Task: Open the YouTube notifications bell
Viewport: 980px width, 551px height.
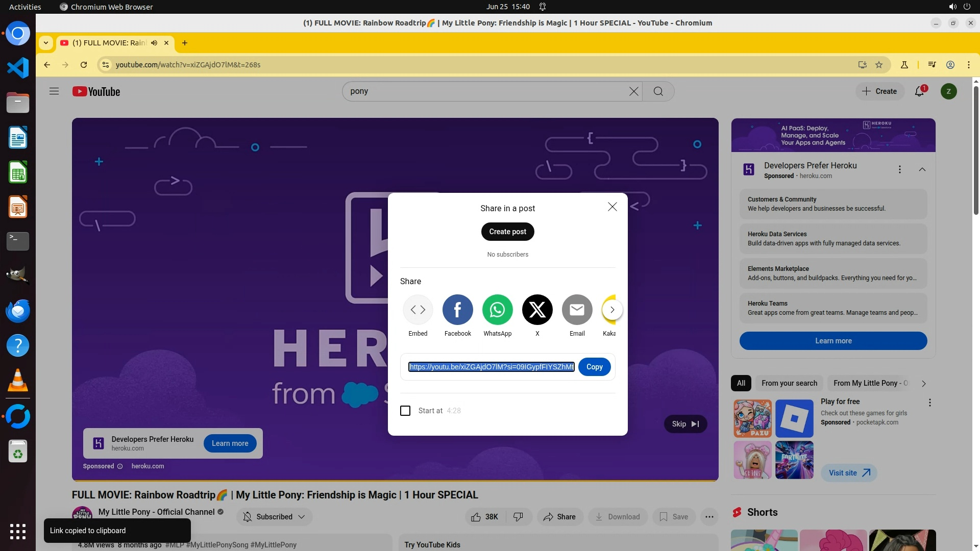Action: [x=919, y=91]
